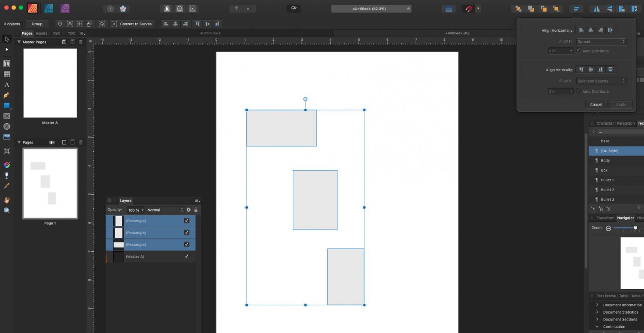Toggle visibility of the Master A layer

(x=186, y=256)
